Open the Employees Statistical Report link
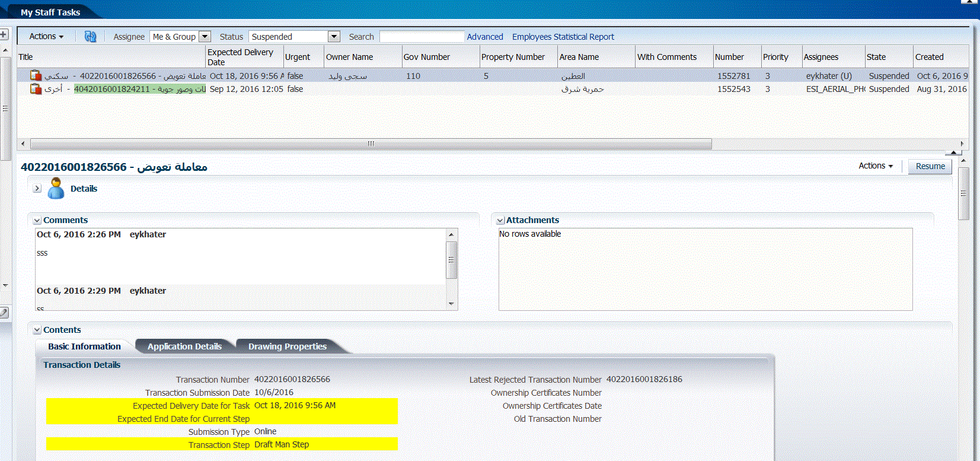The width and height of the screenshot is (980, 461). click(x=563, y=37)
